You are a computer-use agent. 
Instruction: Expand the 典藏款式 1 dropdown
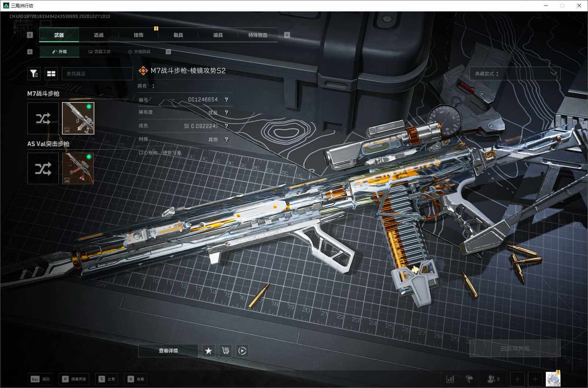coord(515,74)
